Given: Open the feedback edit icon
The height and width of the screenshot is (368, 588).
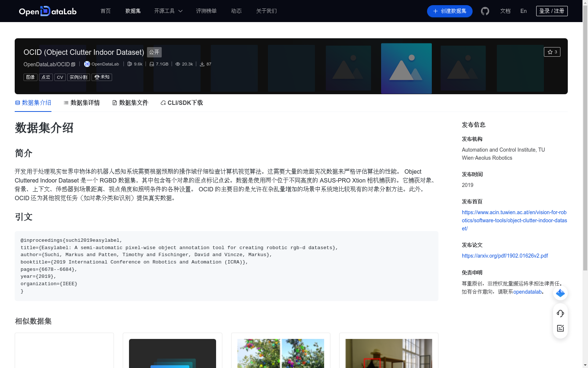Looking at the screenshot, I should [560, 328].
